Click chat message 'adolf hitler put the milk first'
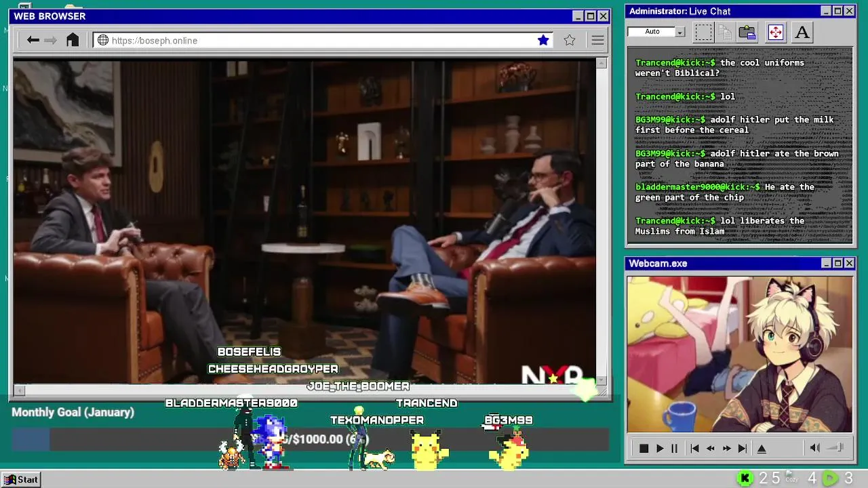868x488 pixels. [734, 125]
